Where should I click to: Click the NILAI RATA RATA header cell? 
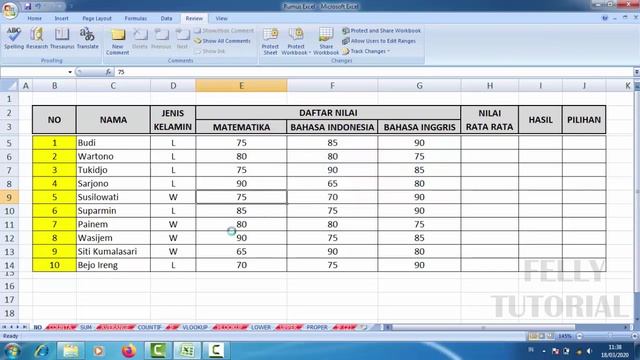point(490,120)
